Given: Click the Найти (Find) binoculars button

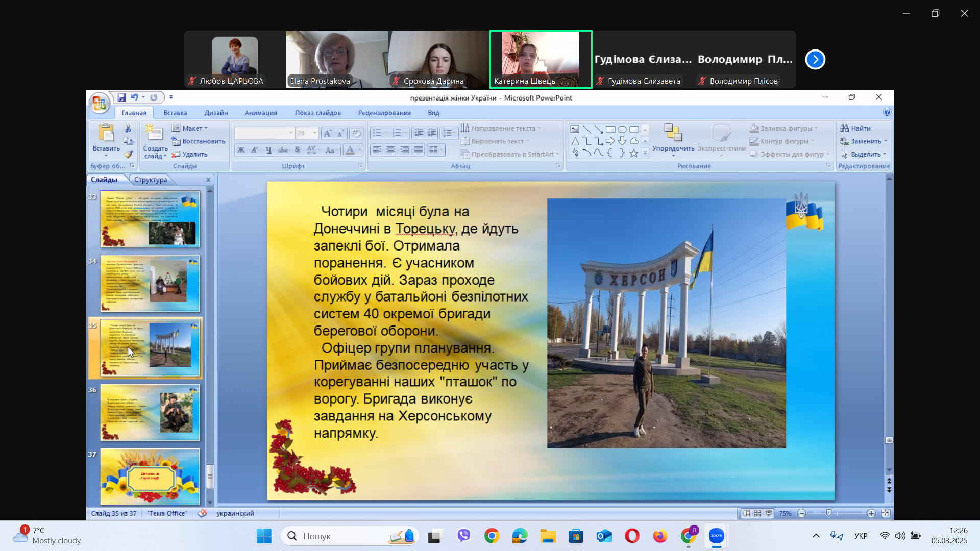Looking at the screenshot, I should [856, 128].
